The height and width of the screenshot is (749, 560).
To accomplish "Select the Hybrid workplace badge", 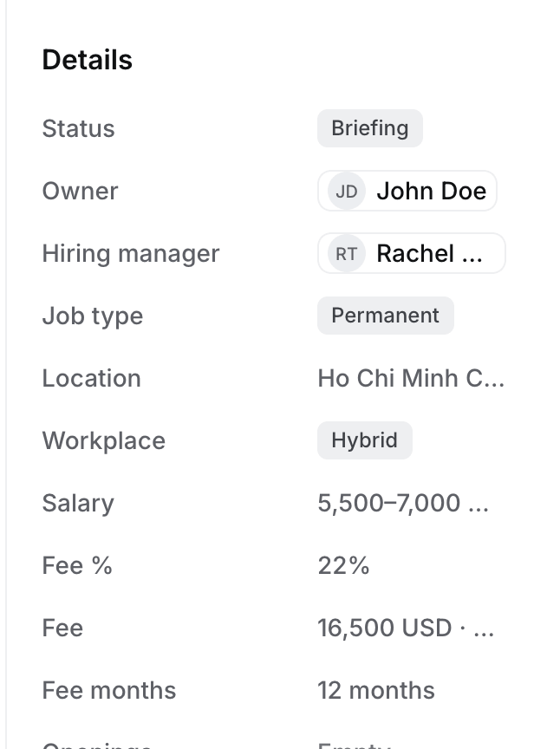I will point(365,440).
